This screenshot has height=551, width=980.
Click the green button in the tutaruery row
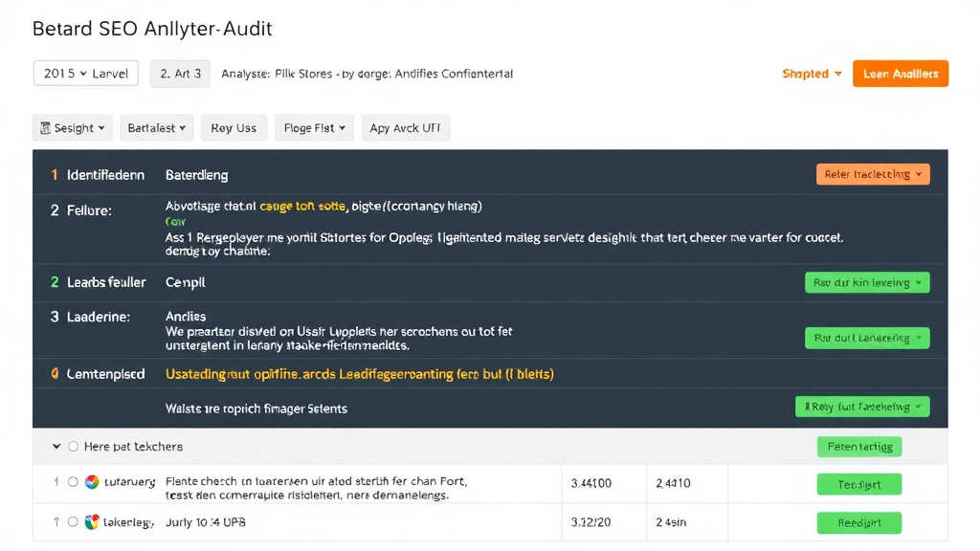[858, 485]
